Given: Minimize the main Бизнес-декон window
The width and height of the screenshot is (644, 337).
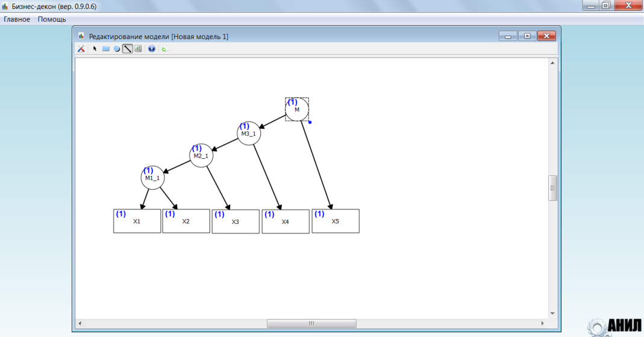Looking at the screenshot, I should coord(591,5).
